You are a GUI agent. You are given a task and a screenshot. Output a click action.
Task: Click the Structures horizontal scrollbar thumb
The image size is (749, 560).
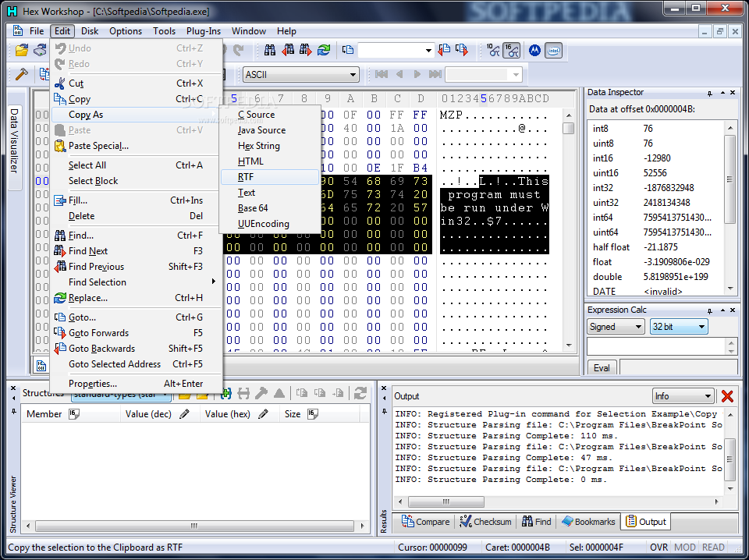click(x=194, y=526)
